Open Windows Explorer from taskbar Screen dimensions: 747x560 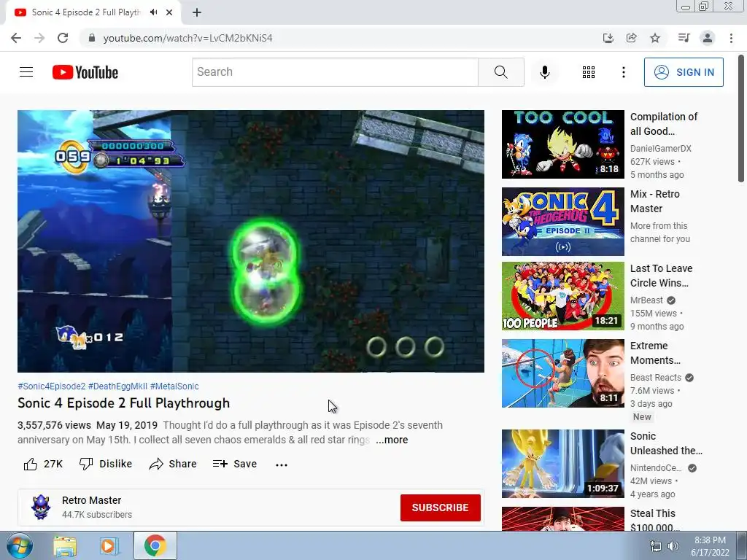65,545
